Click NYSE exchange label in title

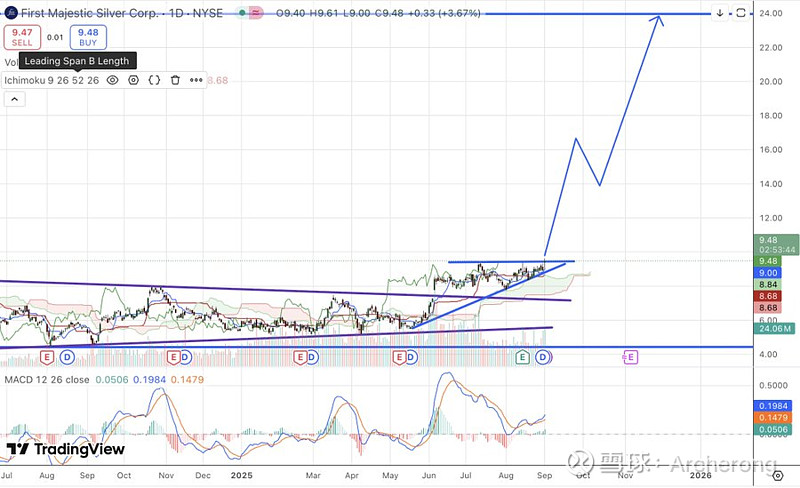click(x=207, y=13)
